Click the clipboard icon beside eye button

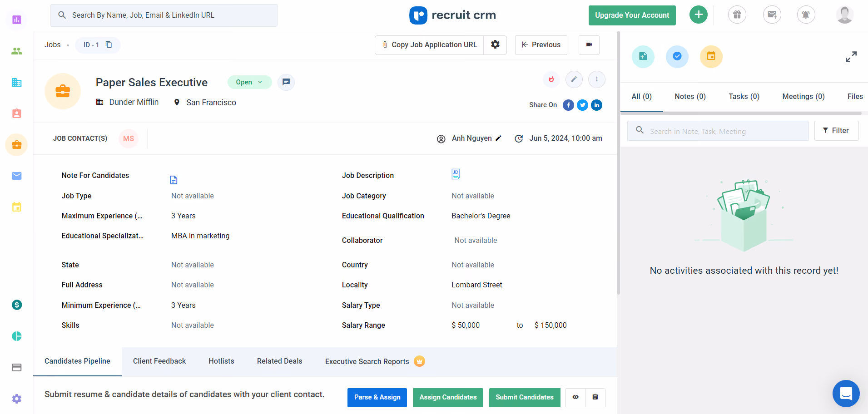coord(595,397)
